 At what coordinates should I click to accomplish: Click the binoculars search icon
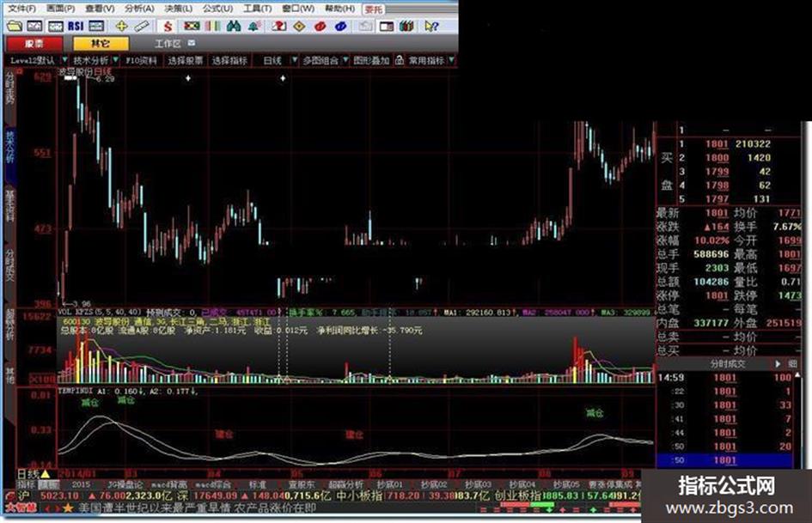[234, 26]
